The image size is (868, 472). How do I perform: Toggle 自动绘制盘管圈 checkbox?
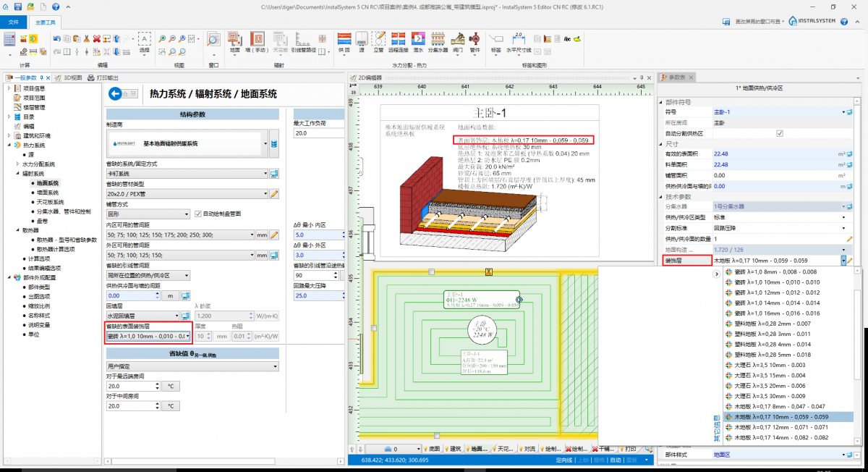point(198,214)
